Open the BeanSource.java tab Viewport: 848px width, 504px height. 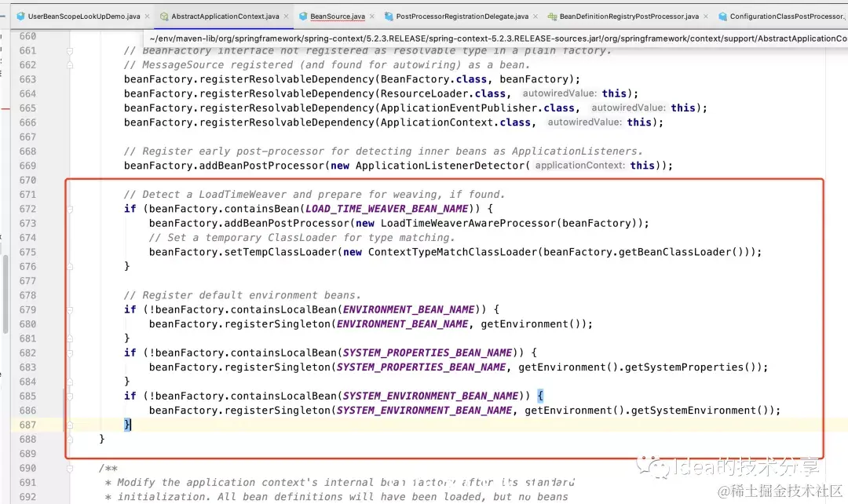338,16
